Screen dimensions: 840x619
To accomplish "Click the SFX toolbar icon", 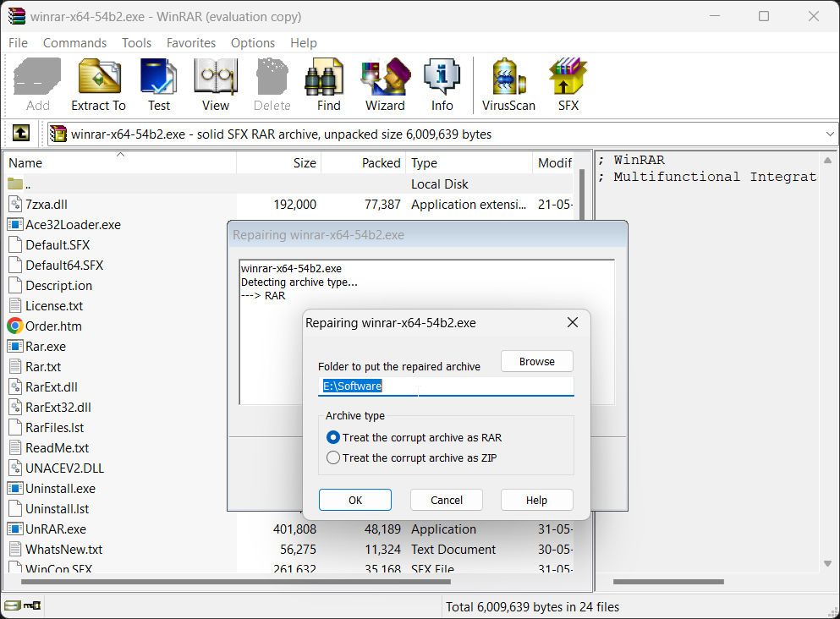I will coord(568,77).
